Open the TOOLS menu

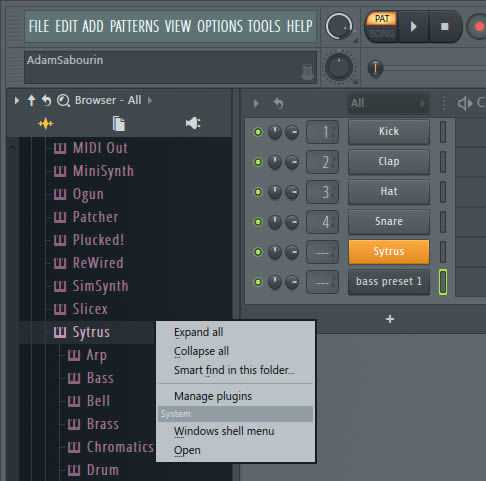264,26
